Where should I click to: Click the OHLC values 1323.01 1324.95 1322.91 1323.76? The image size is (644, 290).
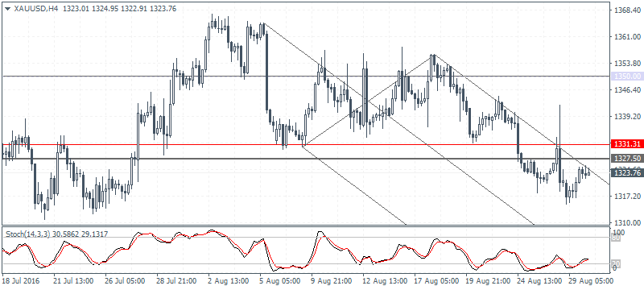pos(119,9)
